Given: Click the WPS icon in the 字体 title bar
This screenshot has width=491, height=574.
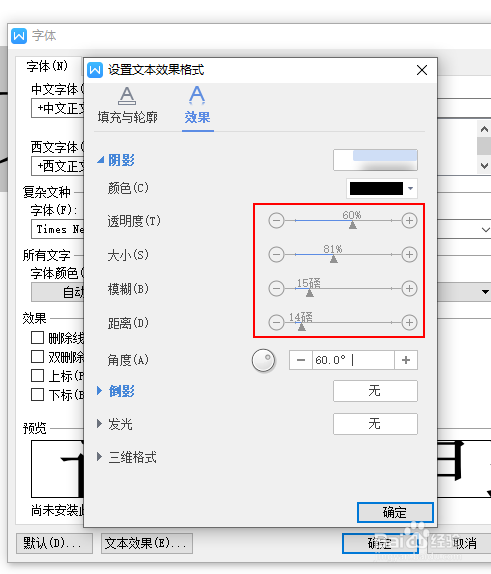Looking at the screenshot, I should (19, 36).
